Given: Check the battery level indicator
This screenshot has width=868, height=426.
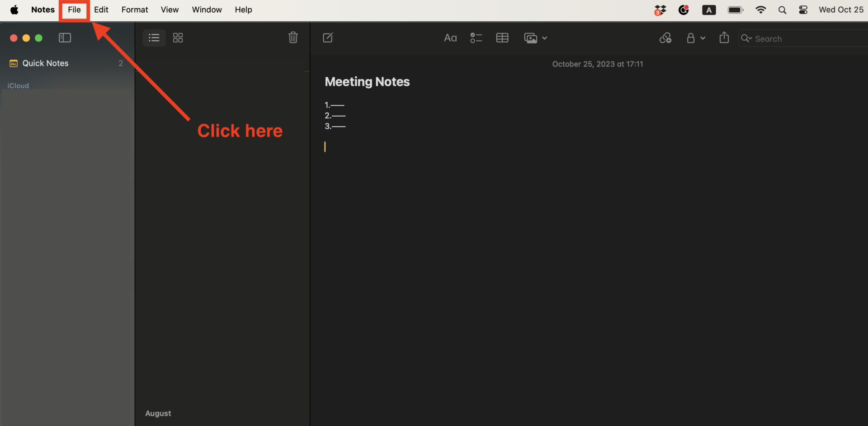Looking at the screenshot, I should 735,9.
